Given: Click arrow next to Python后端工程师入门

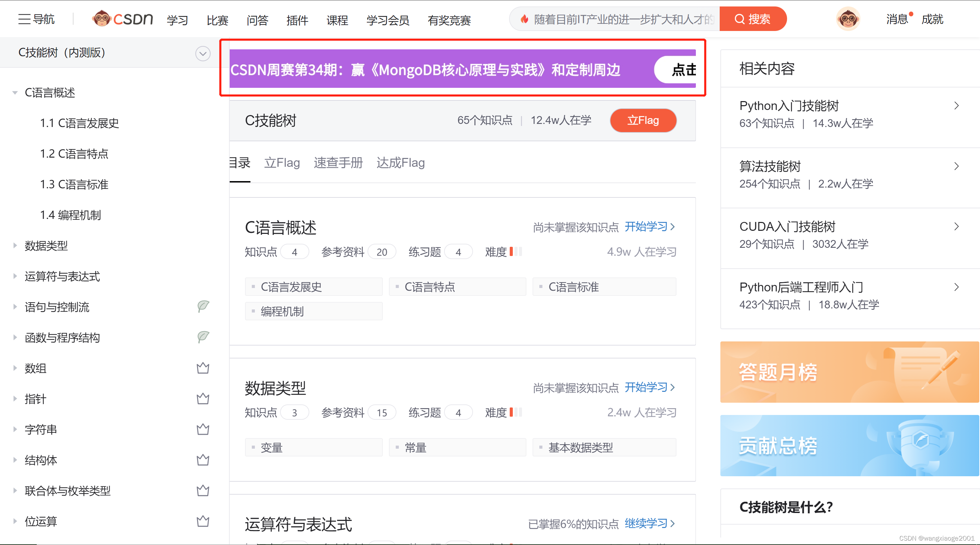Looking at the screenshot, I should (x=957, y=287).
